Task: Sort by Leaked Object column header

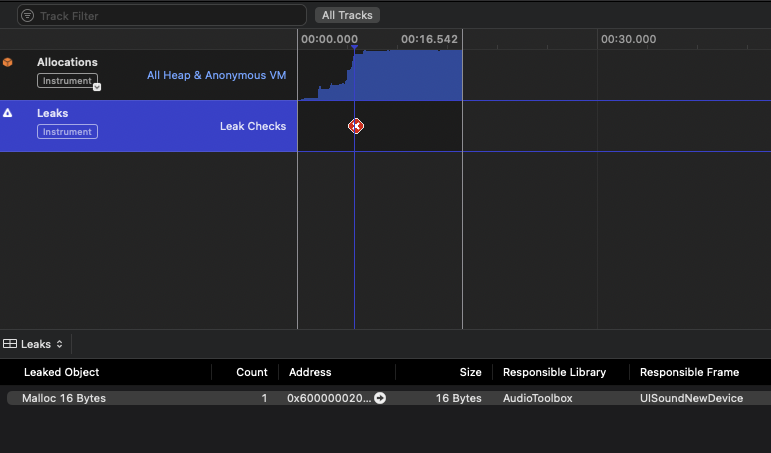Action: 61,372
